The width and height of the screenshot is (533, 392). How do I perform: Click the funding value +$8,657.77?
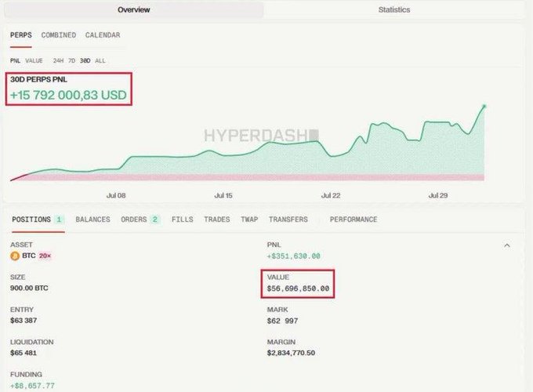(x=32, y=386)
